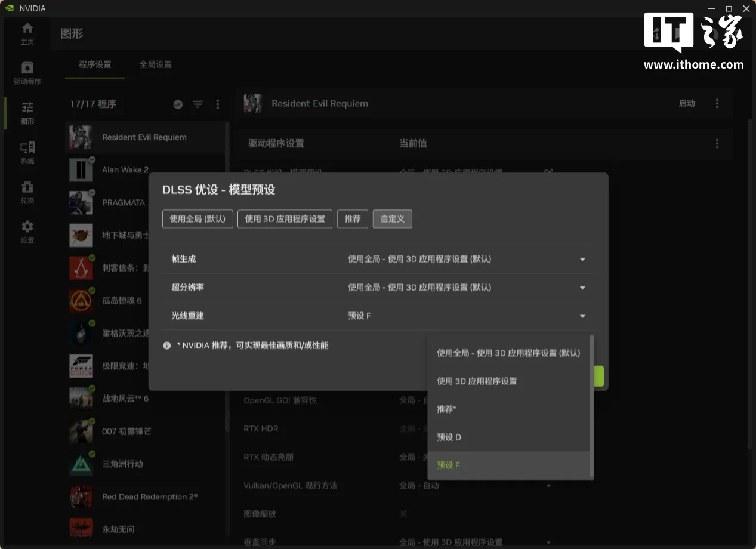Click the NVIDIA logo in title bar

9,8
